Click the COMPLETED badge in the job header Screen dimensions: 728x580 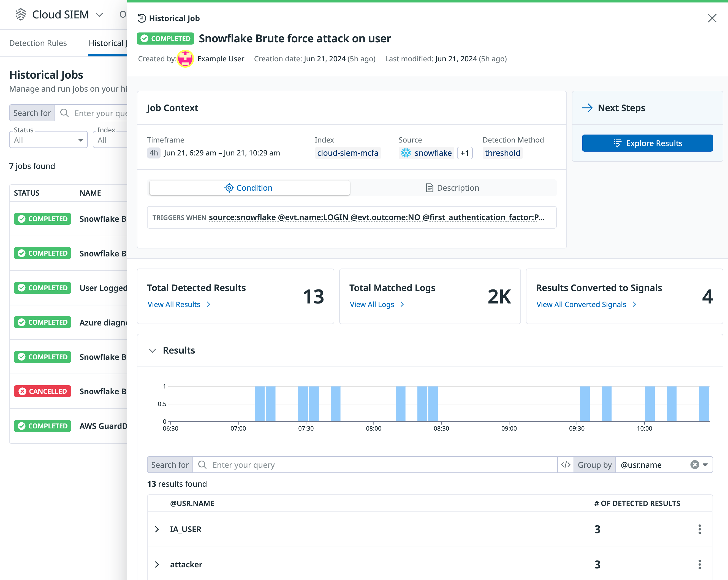[x=165, y=39]
